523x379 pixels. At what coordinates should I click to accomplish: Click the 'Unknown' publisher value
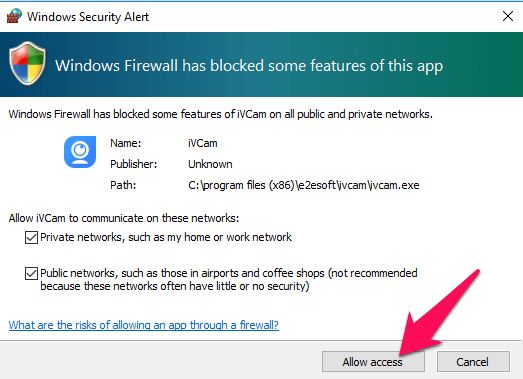210,164
